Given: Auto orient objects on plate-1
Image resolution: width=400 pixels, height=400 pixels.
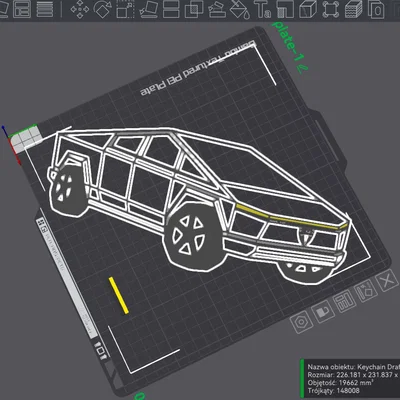Looking at the screenshot, I should [x=366, y=291].
